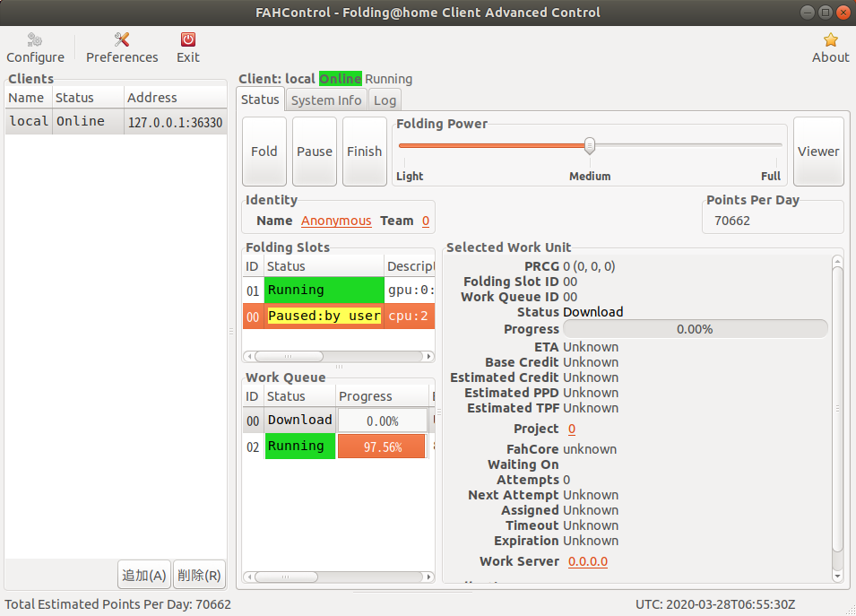
Task: Click the 削除(R) remove client button
Action: coord(199,575)
